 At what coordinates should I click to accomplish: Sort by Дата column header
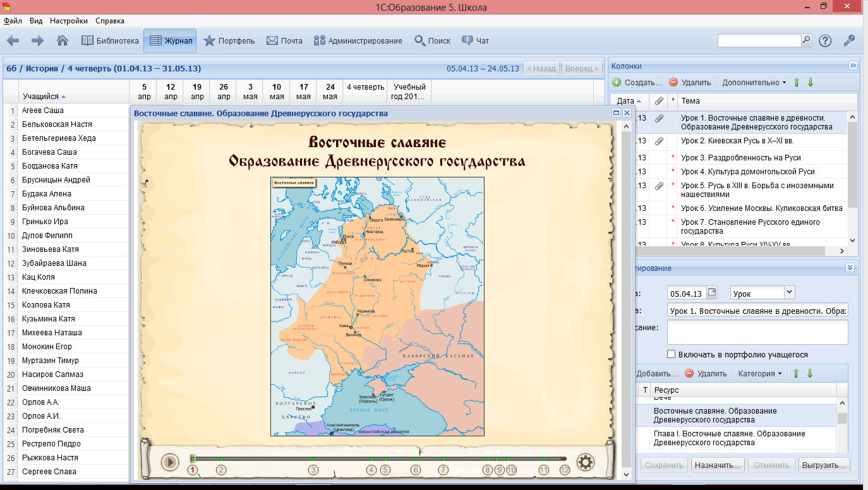[x=629, y=100]
